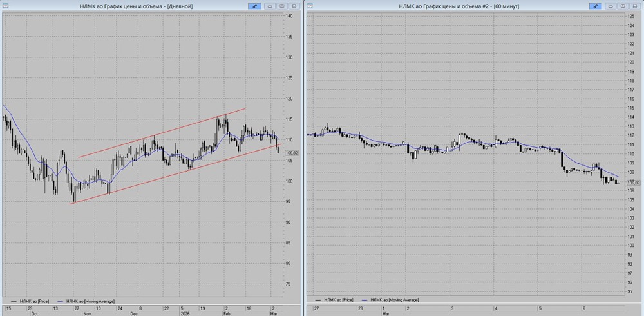Maximize the 60 минут chart window

(623, 6)
